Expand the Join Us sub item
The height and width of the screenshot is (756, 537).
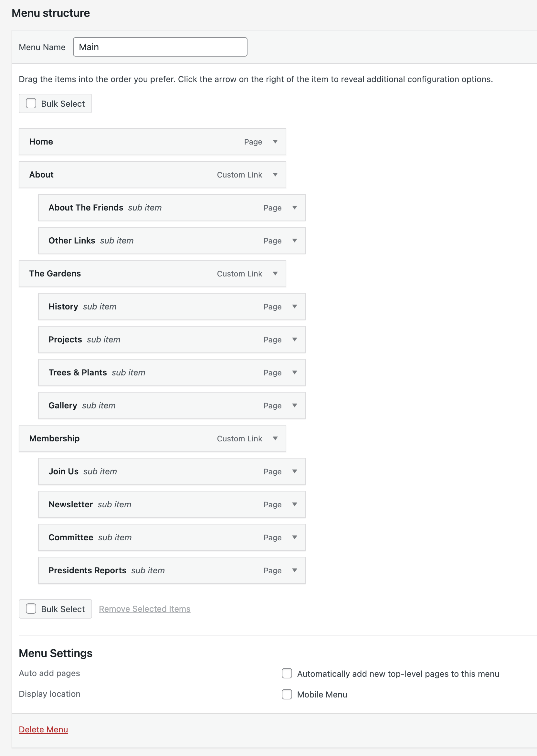pos(295,471)
